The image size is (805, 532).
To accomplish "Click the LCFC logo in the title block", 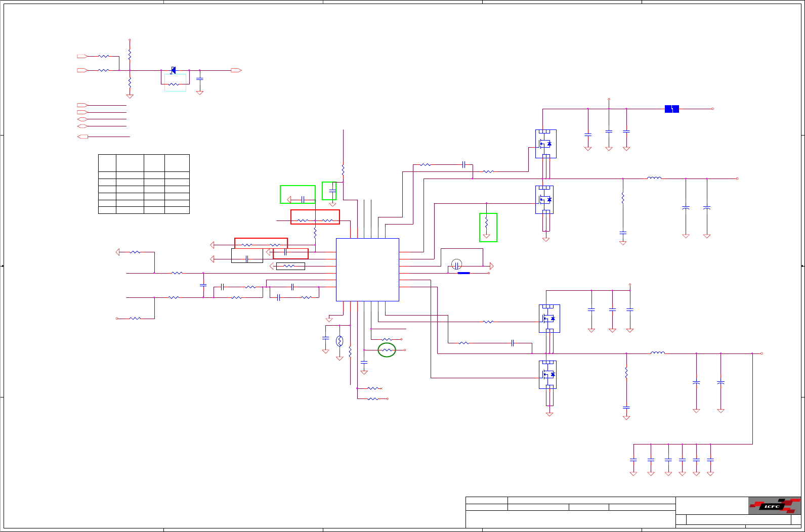I will [775, 506].
